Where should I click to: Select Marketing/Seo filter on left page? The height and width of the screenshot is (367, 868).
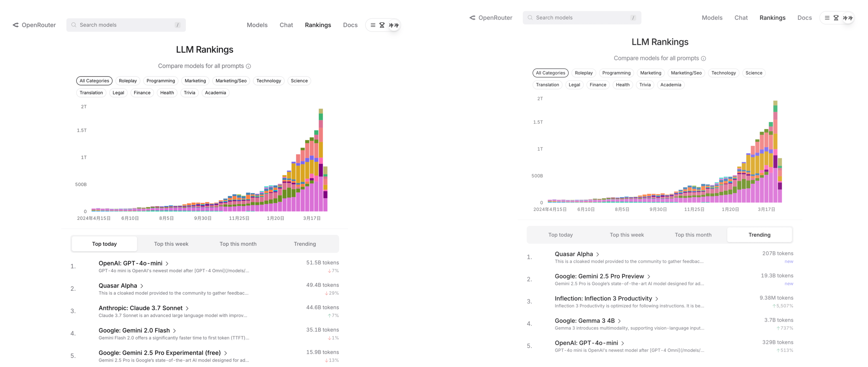pos(231,81)
